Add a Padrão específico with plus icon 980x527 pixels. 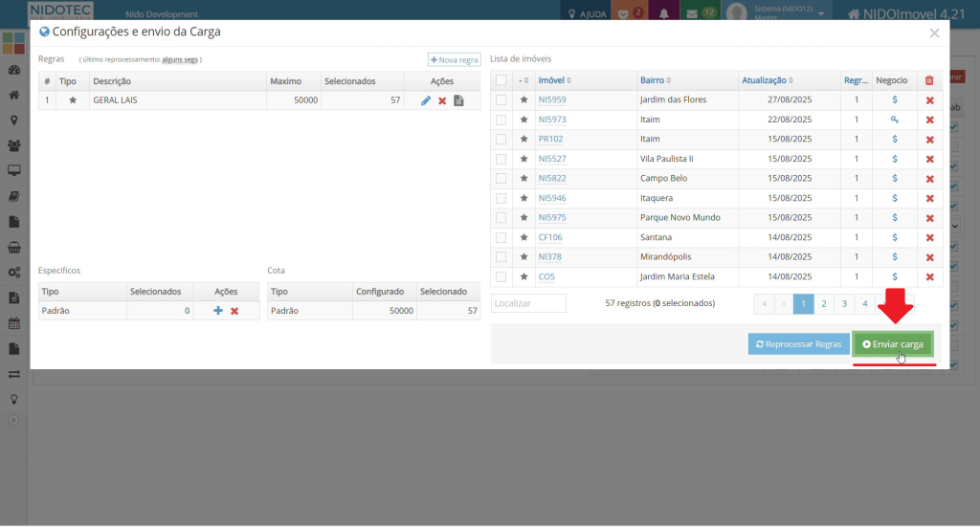218,311
